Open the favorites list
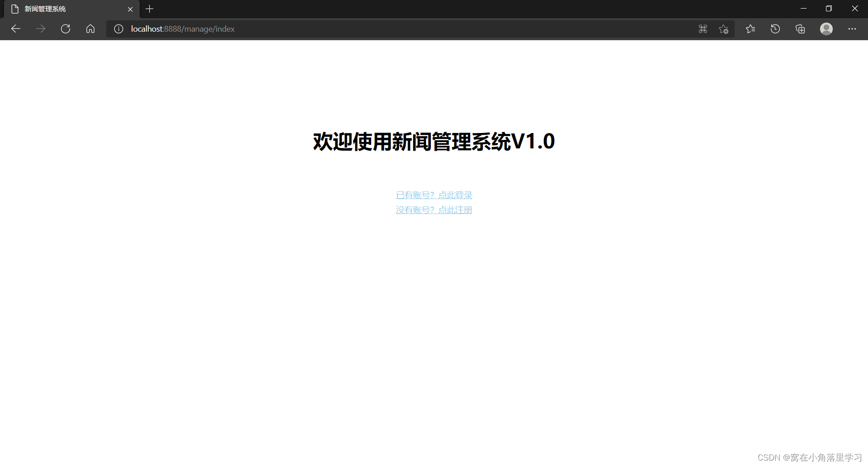 (x=750, y=29)
